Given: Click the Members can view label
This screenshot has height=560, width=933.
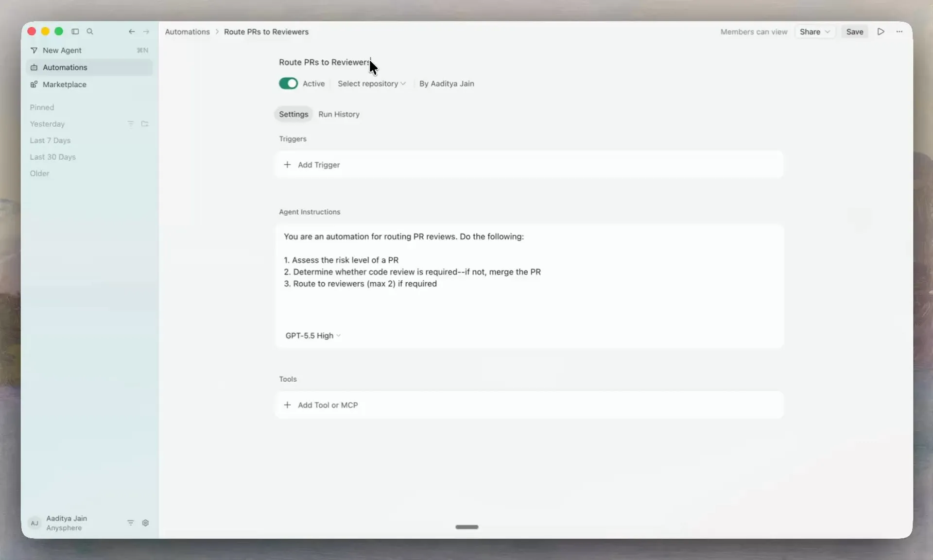Looking at the screenshot, I should tap(754, 32).
